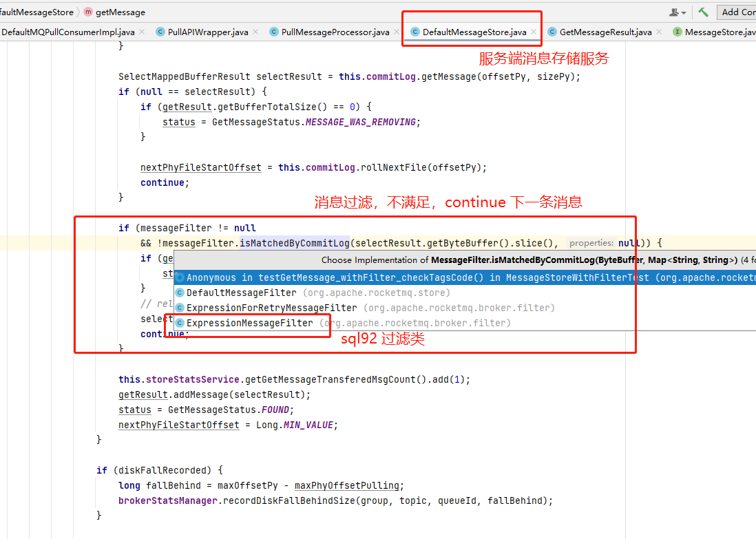Close the GetMessageResult.java tab

point(658,31)
